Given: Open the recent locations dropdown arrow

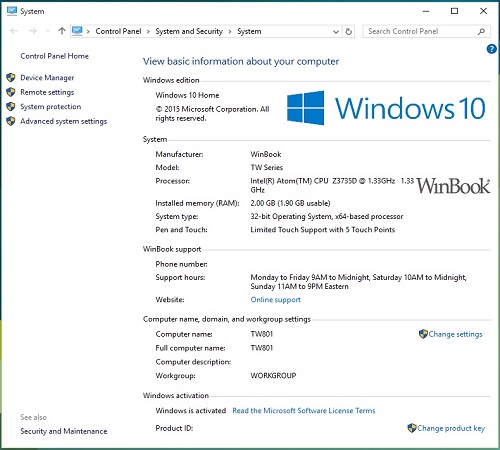Looking at the screenshot, I should [48, 31].
